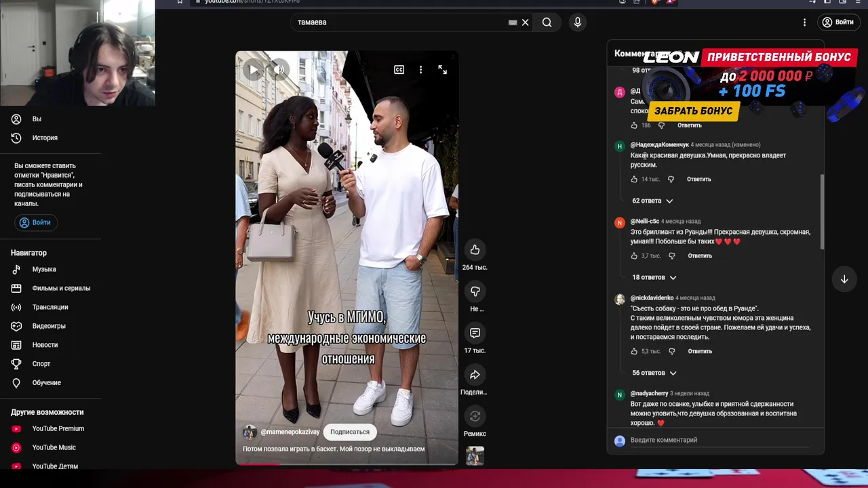The image size is (868, 488).
Task: Dislike @НадеждаКоменчук comment
Action: [671, 179]
